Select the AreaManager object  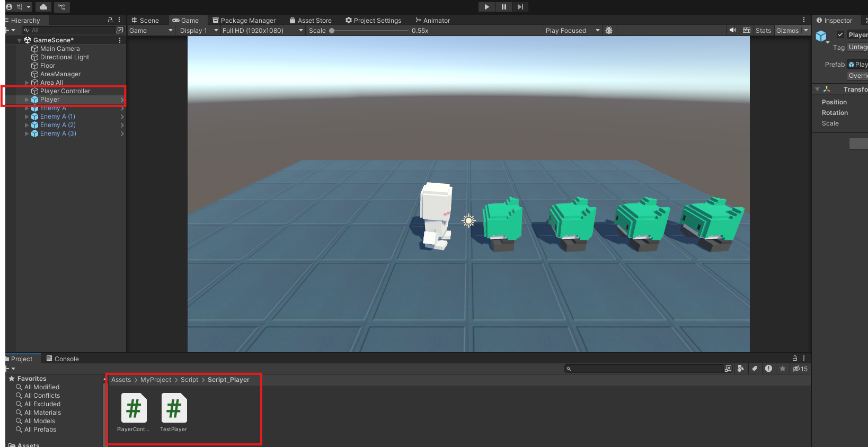coord(60,74)
